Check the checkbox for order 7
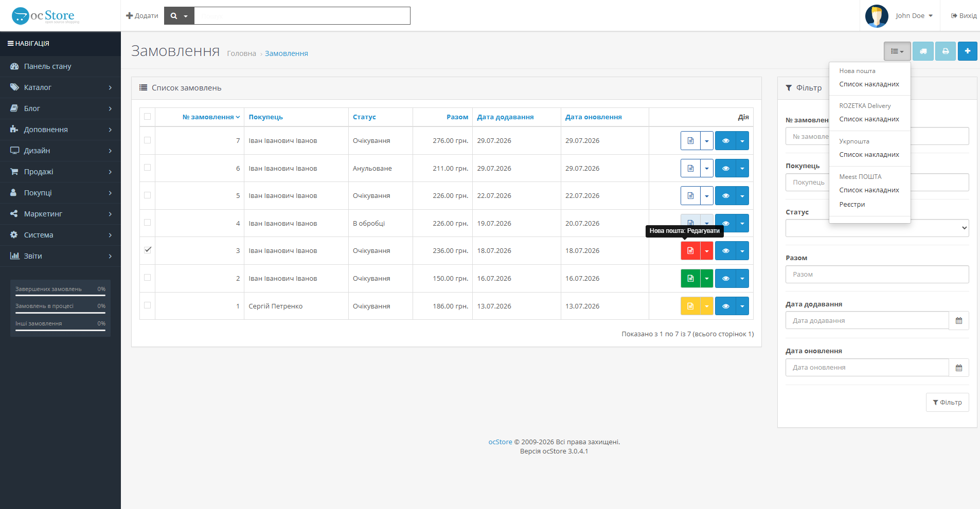The width and height of the screenshot is (980, 509). (148, 140)
